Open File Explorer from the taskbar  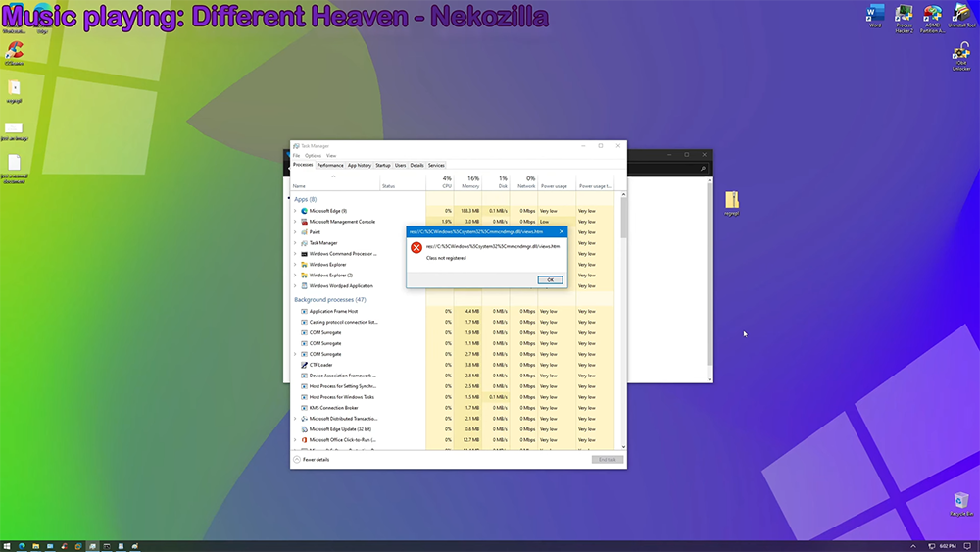[x=35, y=546]
